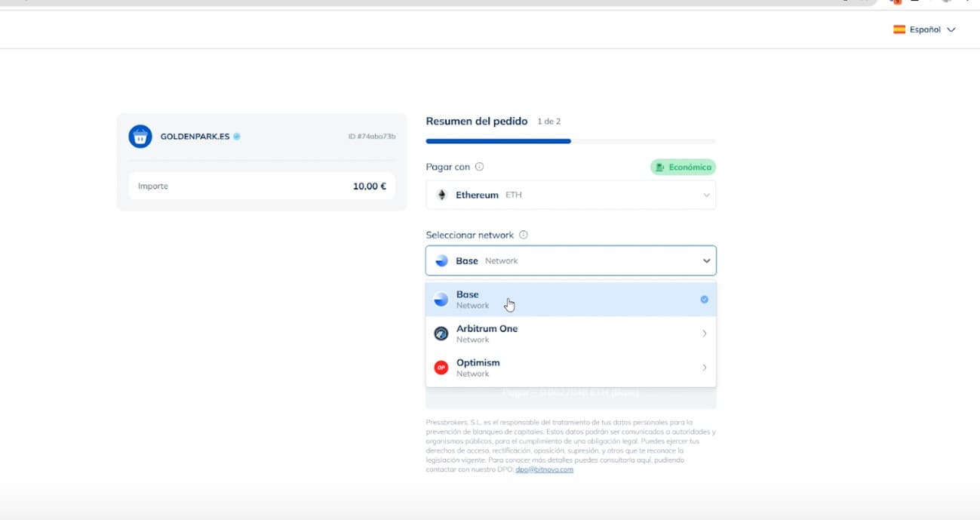Screen dimensions: 980x520
Task: Click the info icon beside Seleccionar network
Action: [x=524, y=235]
